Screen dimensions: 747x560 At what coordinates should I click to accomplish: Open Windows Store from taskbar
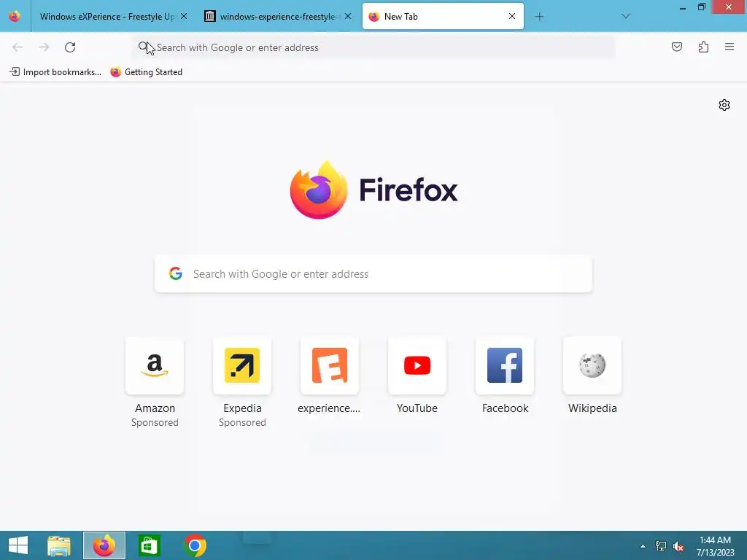pos(149,545)
